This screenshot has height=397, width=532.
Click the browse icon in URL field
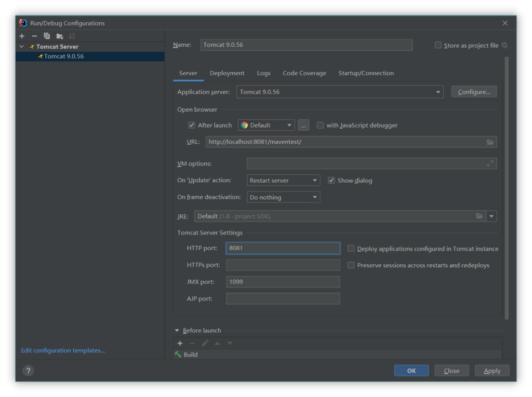pyautogui.click(x=490, y=142)
